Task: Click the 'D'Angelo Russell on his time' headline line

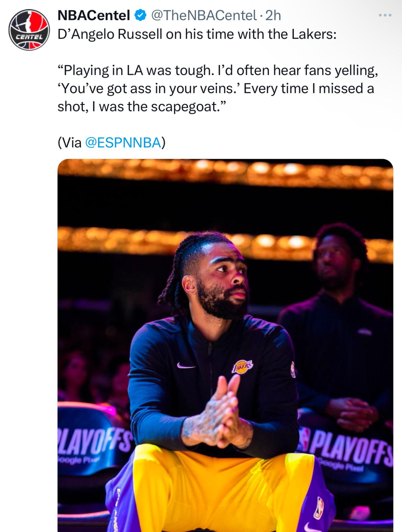Action: [x=197, y=34]
